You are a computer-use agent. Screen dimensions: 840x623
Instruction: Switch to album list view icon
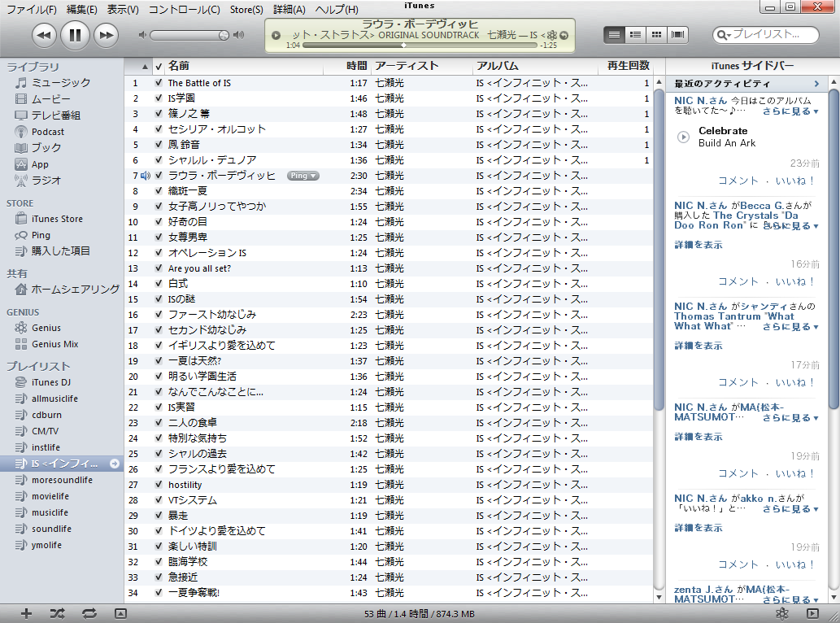(635, 35)
